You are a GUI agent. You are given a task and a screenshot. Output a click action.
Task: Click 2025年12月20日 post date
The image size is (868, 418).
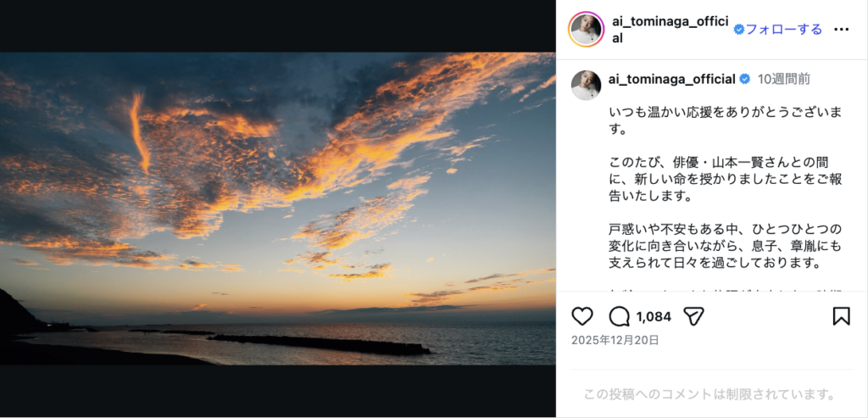pyautogui.click(x=615, y=340)
